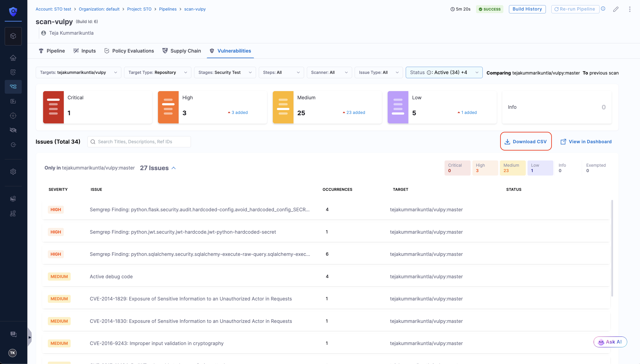Open the settings gear in the sidebar
The width and height of the screenshot is (640, 364).
coord(13,171)
